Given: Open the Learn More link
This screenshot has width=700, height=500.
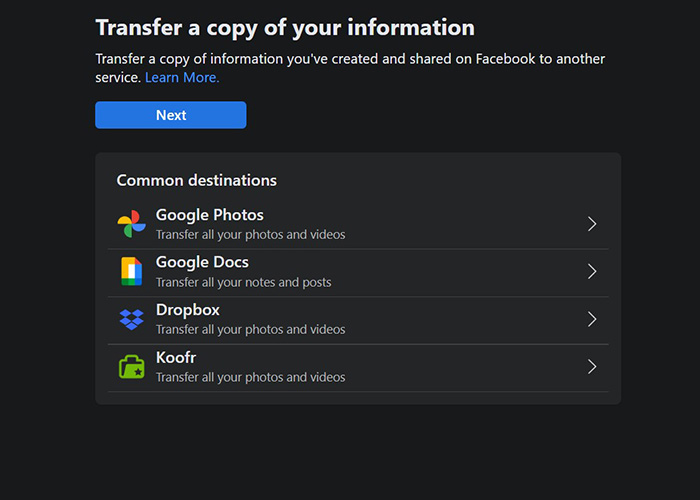Looking at the screenshot, I should [182, 78].
